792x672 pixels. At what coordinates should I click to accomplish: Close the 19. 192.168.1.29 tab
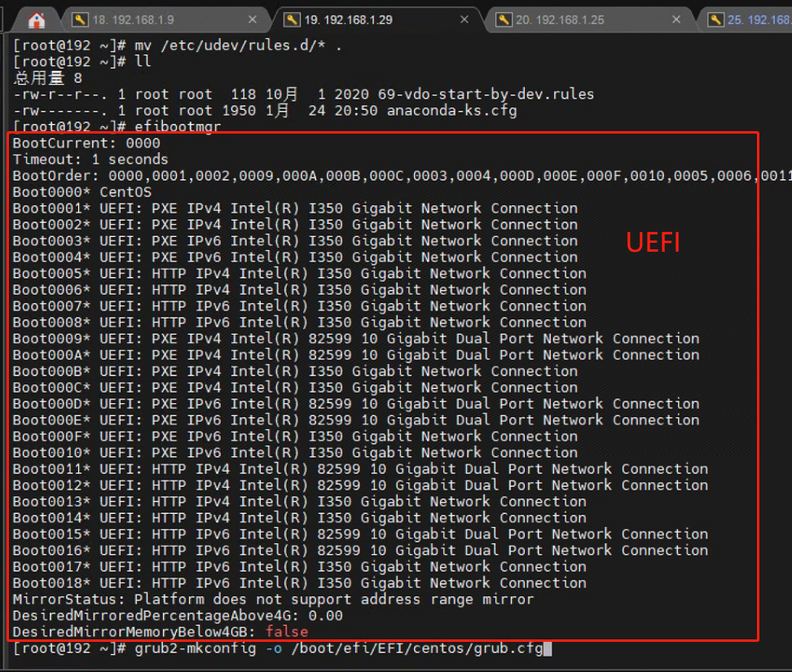point(464,20)
